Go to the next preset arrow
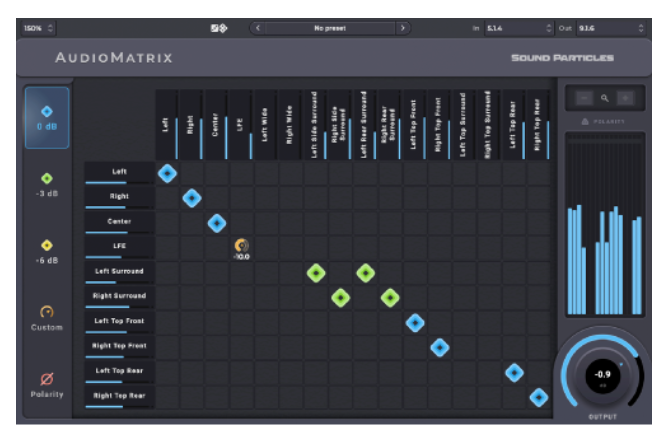 tap(402, 28)
